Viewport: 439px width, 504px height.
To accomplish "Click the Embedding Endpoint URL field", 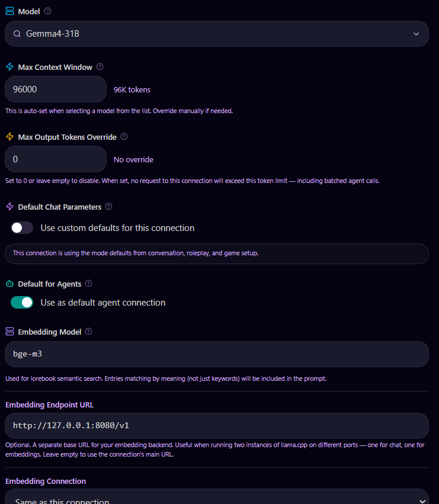I will [x=216, y=426].
